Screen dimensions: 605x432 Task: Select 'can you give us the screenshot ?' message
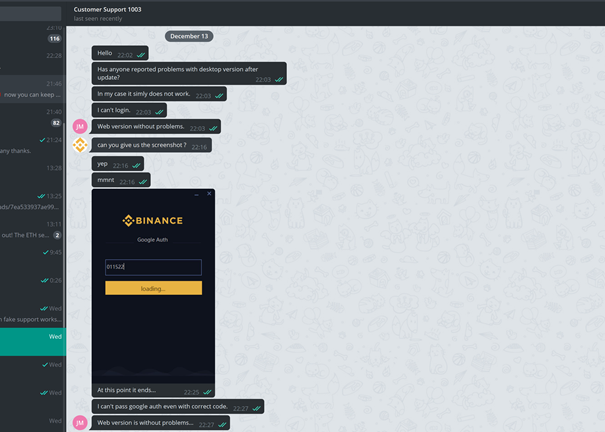click(152, 145)
